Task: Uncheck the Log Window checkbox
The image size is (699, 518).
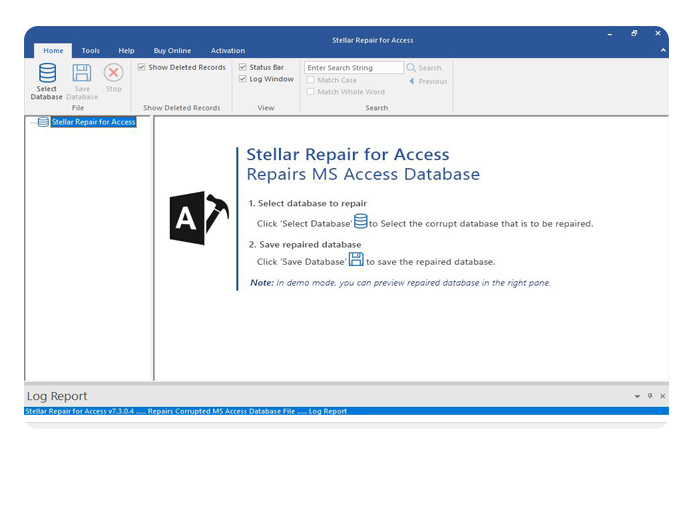Action: pyautogui.click(x=243, y=79)
